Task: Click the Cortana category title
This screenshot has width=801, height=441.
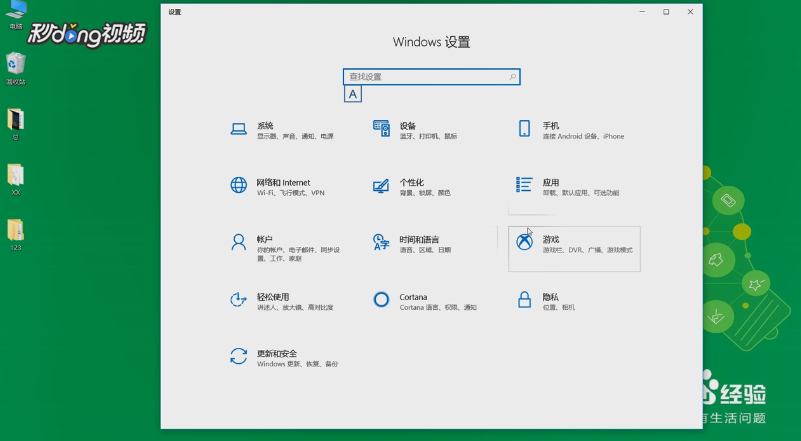Action: tap(413, 297)
